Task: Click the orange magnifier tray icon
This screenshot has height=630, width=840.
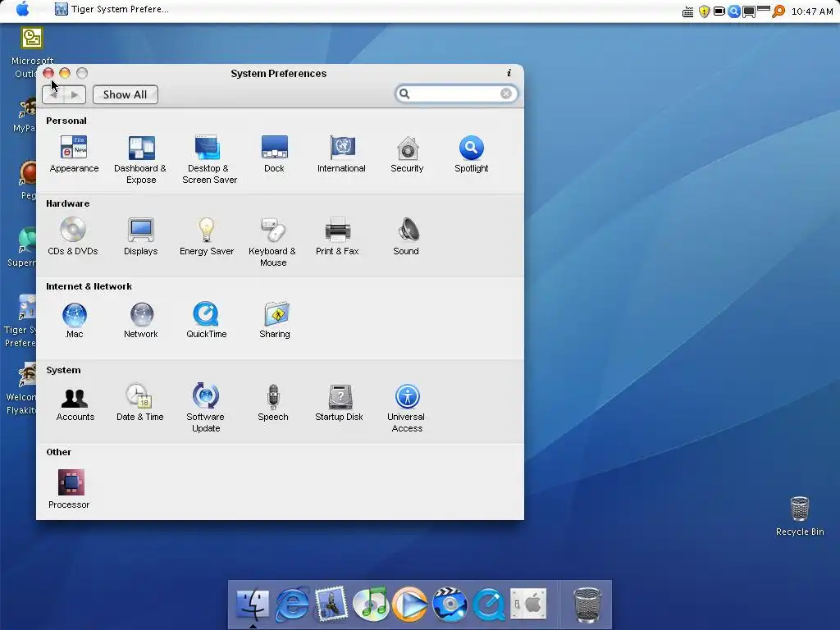Action: click(778, 11)
